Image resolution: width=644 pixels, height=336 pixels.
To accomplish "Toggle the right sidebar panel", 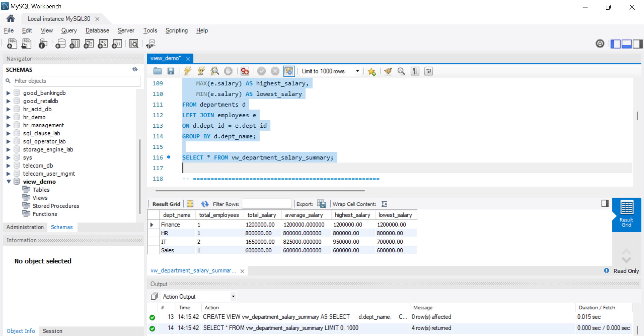I will click(638, 44).
